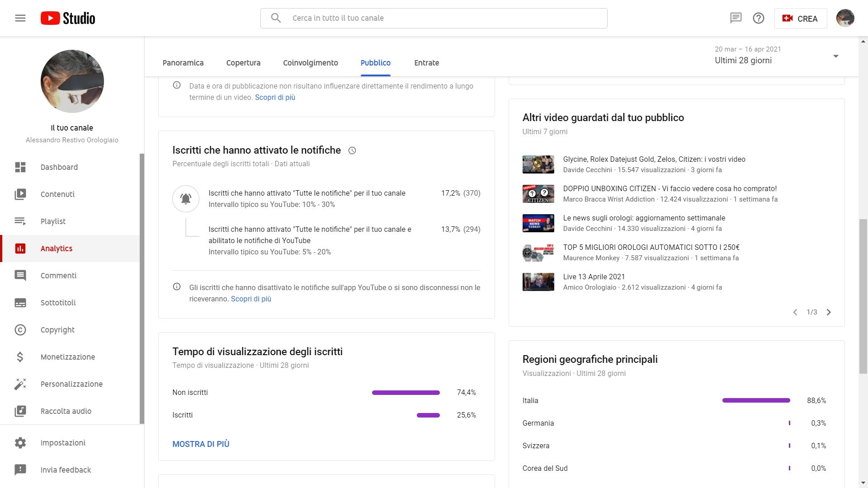This screenshot has height=488, width=868.
Task: Open the help question mark icon
Action: [x=759, y=18]
